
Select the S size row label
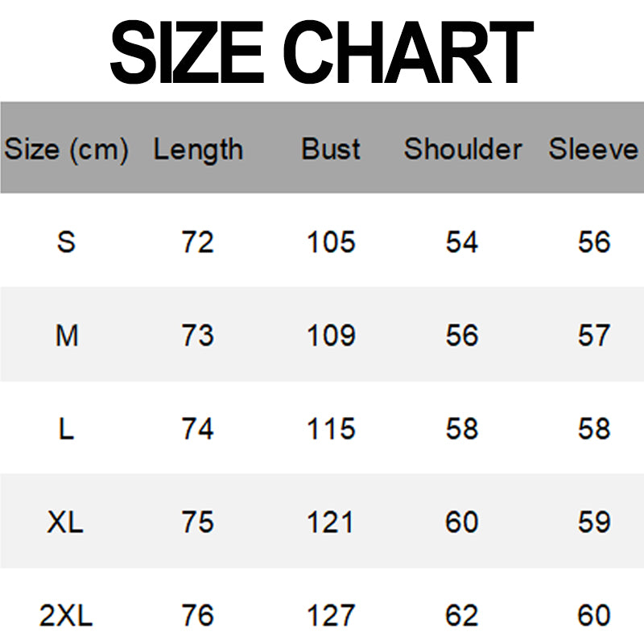point(67,242)
